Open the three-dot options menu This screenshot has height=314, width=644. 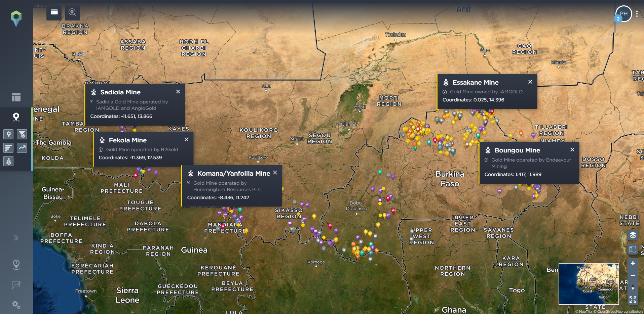(637, 14)
